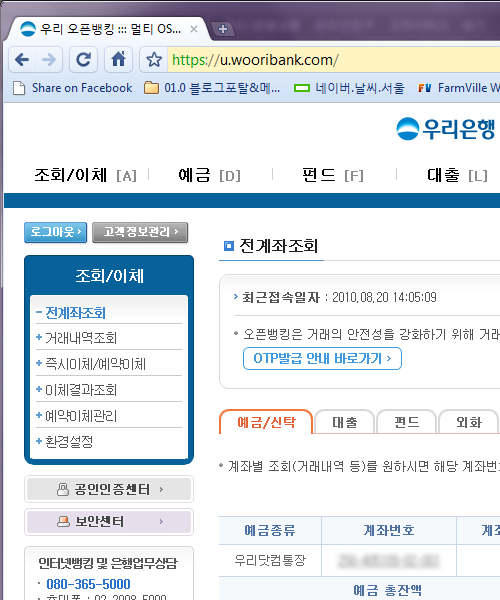Click the browser Forward arrow
The height and width of the screenshot is (600, 500).
49,60
